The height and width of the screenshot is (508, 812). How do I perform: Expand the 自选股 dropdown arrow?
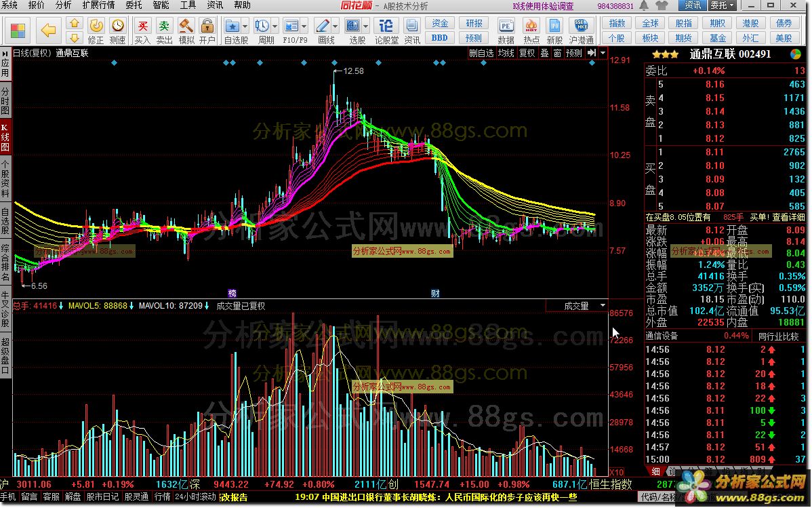[x=245, y=26]
